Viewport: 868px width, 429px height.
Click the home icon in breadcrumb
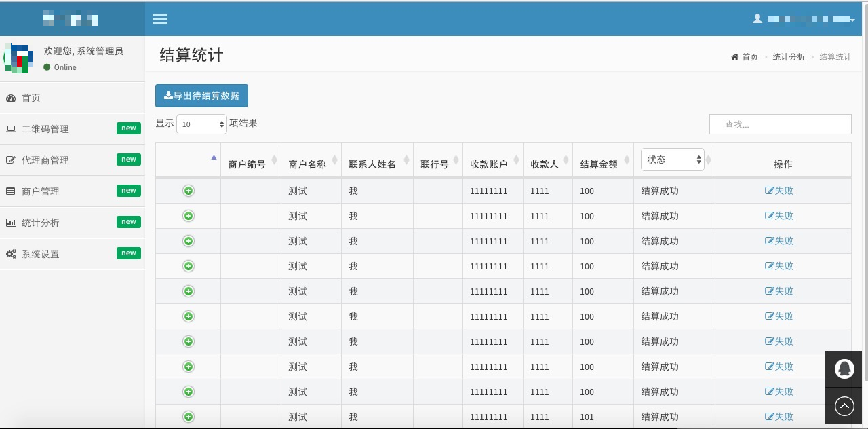point(734,57)
